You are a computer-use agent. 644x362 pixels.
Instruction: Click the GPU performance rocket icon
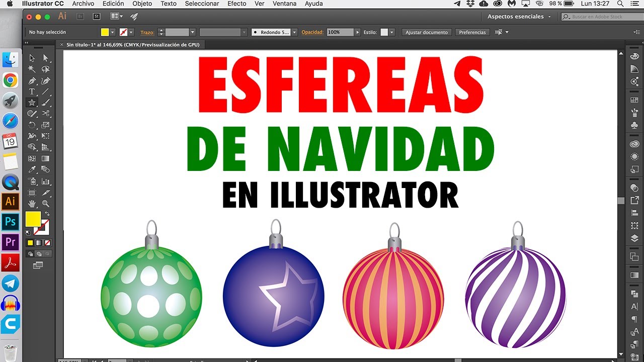[134, 16]
